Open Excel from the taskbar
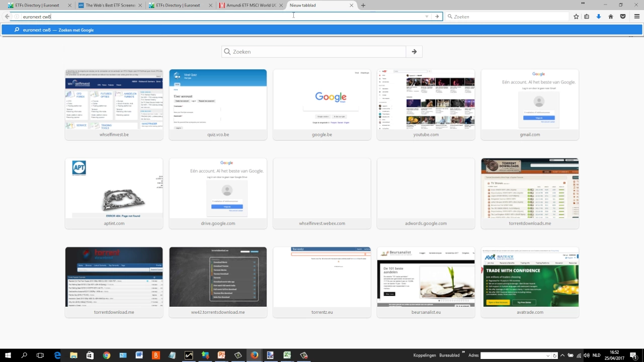Viewport: 644px width, 362px height. coord(287,355)
